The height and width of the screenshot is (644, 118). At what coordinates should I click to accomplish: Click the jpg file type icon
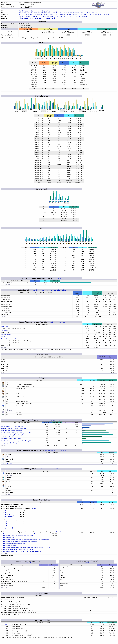[3, 382]
